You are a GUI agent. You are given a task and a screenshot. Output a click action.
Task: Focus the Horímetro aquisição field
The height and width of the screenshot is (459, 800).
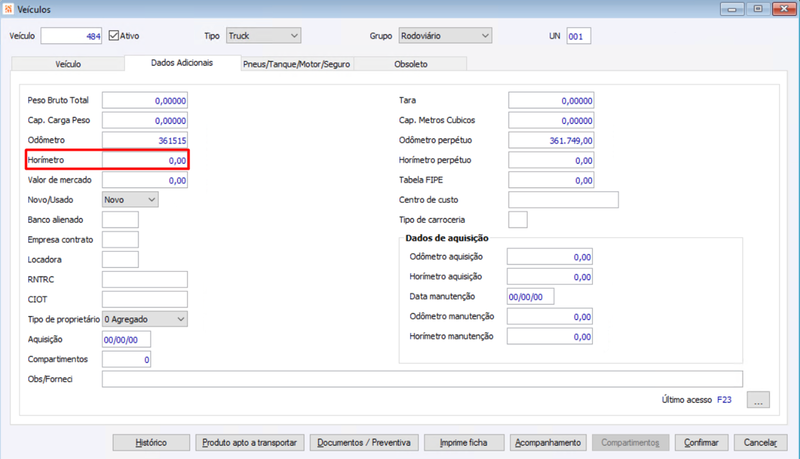click(x=549, y=277)
